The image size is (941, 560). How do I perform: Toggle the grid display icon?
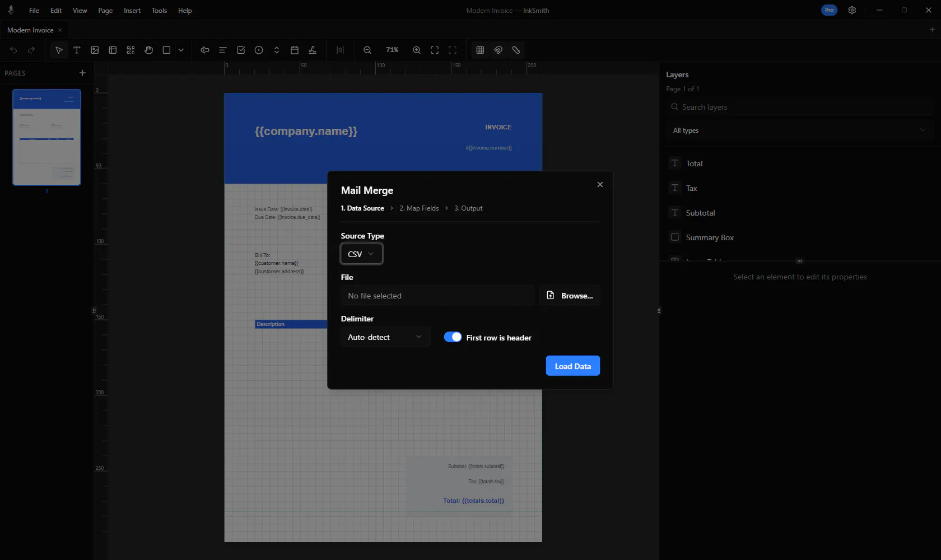[x=480, y=50]
